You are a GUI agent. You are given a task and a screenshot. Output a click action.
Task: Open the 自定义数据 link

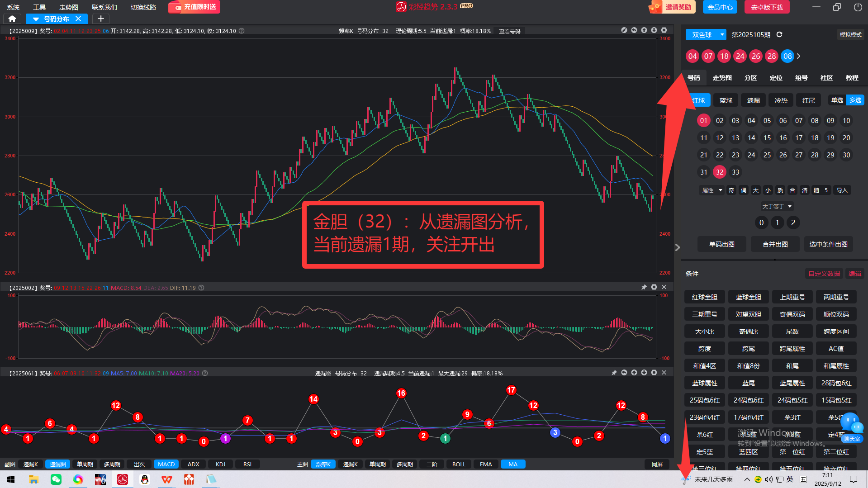tap(824, 274)
